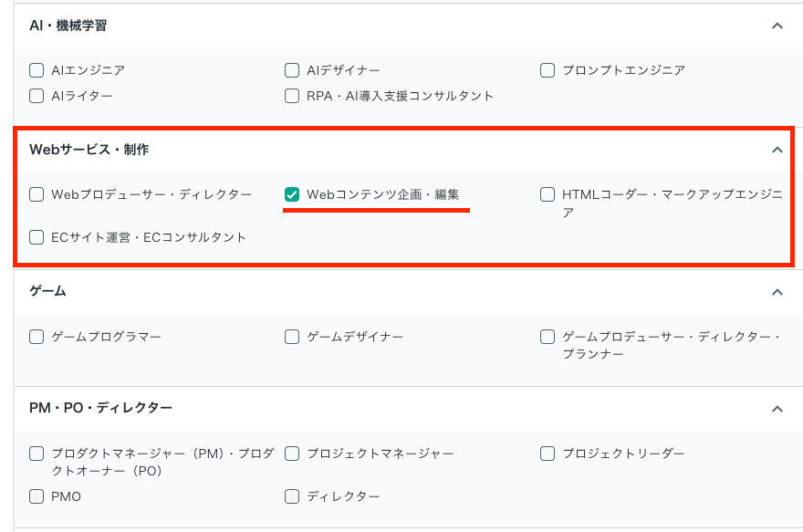Viewport: 803px width, 532px height.
Task: Collapse the ゲーム section chevron
Action: tap(777, 292)
